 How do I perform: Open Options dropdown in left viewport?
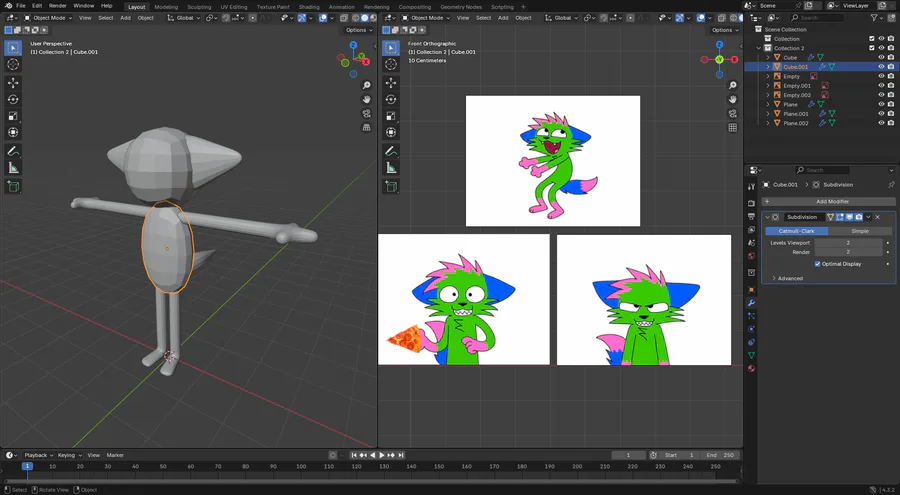[x=359, y=30]
